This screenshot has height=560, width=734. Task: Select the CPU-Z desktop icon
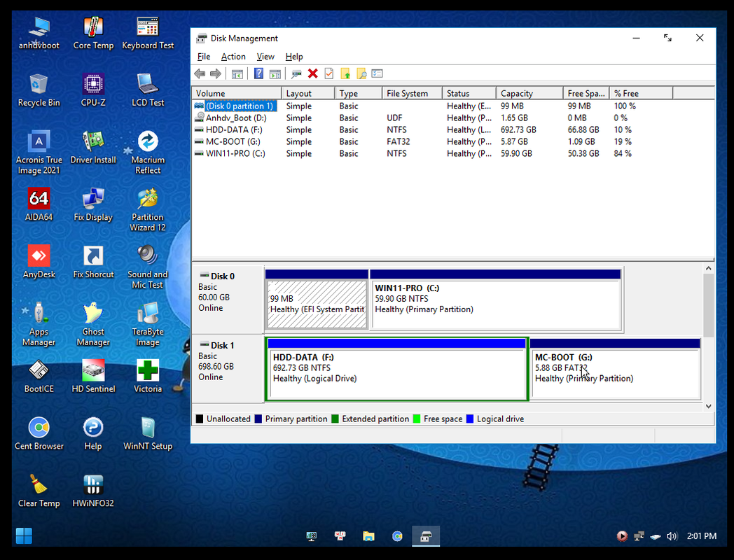point(93,90)
